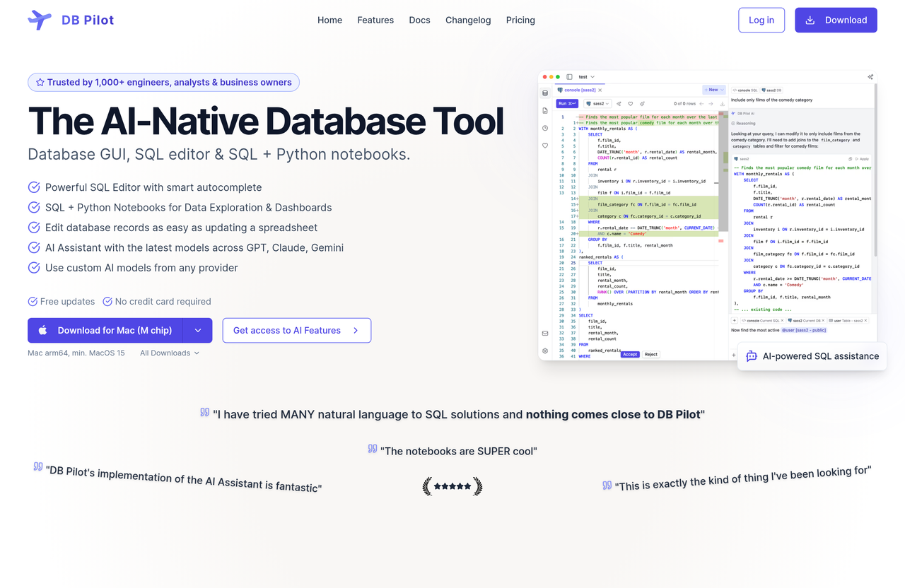The image size is (905, 588).
Task: Go to next results page arrow
Action: (x=711, y=104)
